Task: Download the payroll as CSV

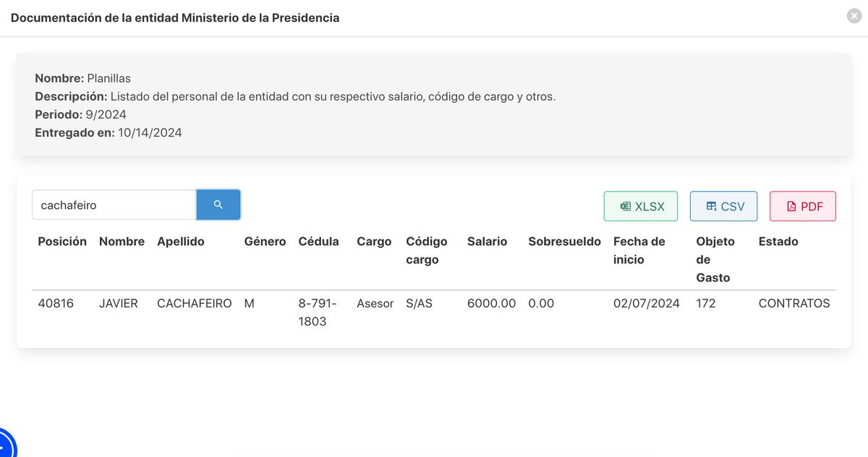Action: pos(723,206)
